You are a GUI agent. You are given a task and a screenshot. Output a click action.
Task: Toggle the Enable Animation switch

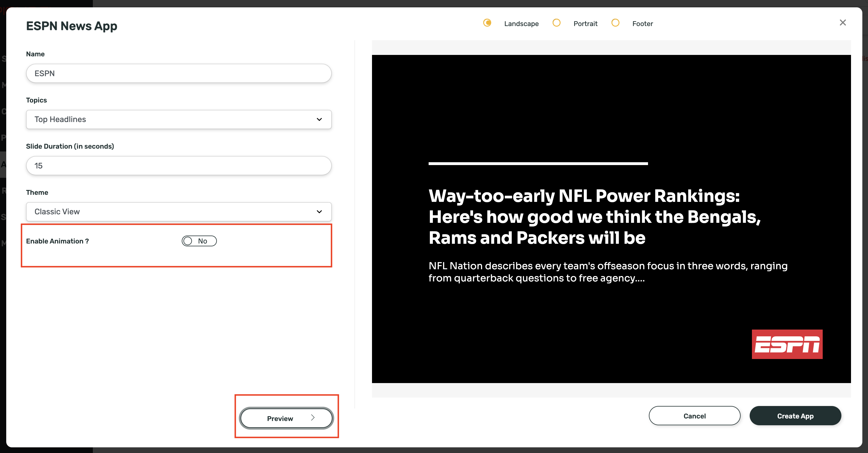pyautogui.click(x=199, y=241)
